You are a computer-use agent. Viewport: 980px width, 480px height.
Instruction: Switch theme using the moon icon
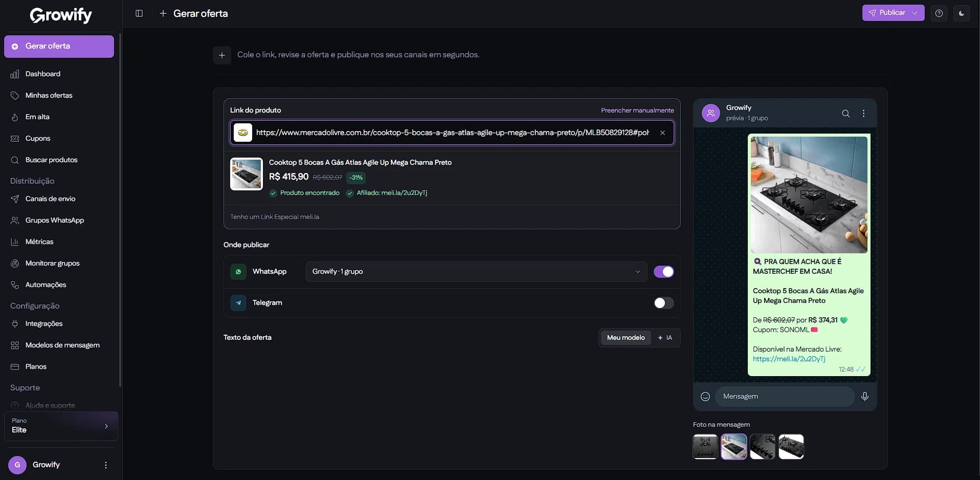click(962, 13)
